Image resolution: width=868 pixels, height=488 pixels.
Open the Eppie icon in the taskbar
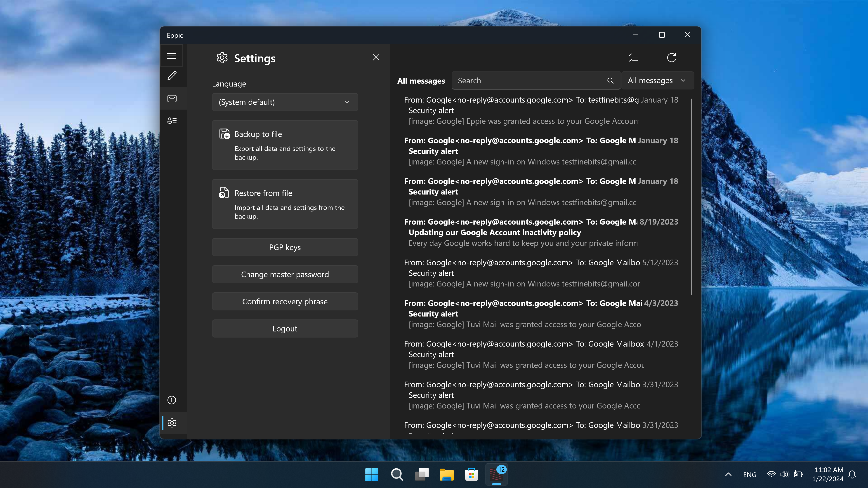496,474
